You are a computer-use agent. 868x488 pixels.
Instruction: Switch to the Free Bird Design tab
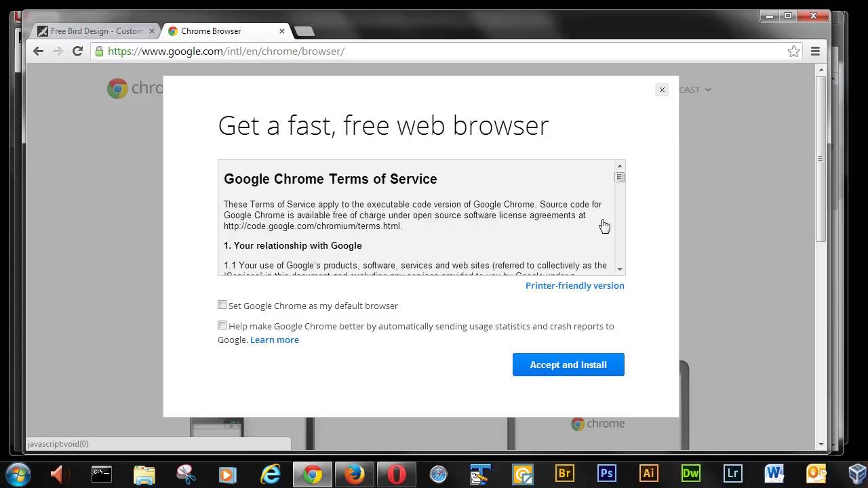coord(95,31)
